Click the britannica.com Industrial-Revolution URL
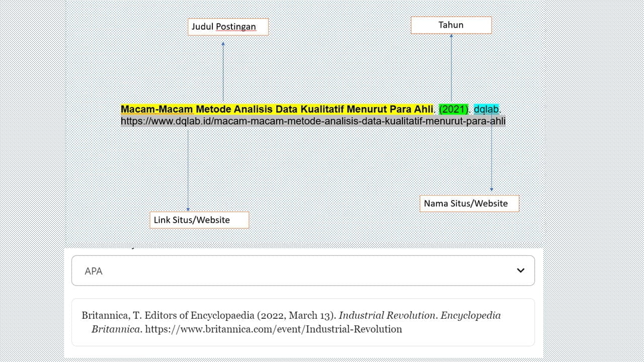The image size is (644, 362). point(274,329)
